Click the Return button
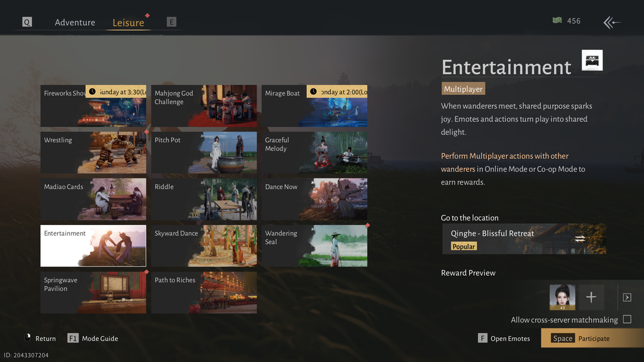Image resolution: width=644 pixels, height=362 pixels. click(40, 338)
